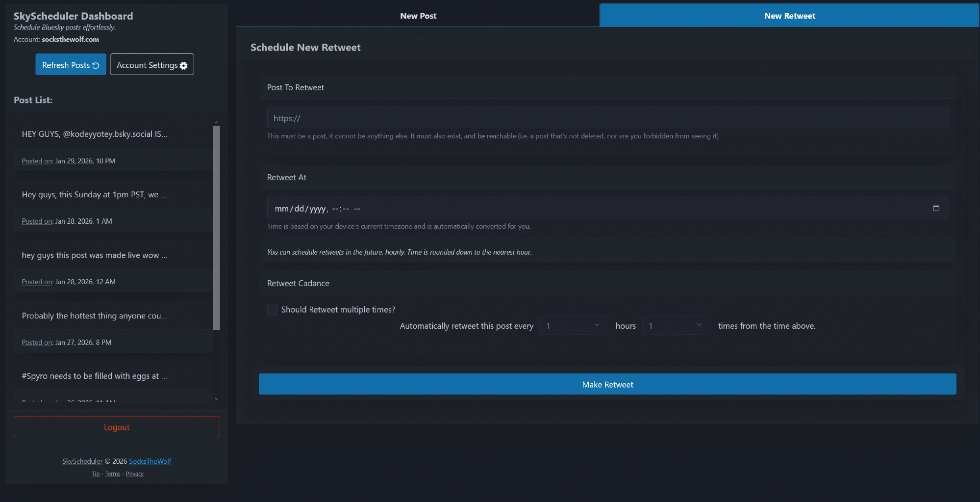980x502 pixels.
Task: Select the '#Spyro needs to be filled' post
Action: click(95, 376)
